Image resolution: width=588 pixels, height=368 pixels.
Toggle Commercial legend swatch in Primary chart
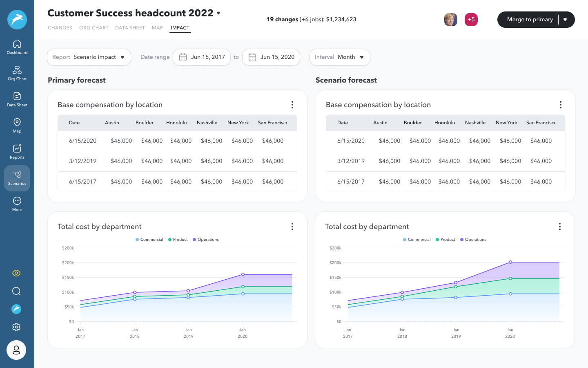coord(149,240)
